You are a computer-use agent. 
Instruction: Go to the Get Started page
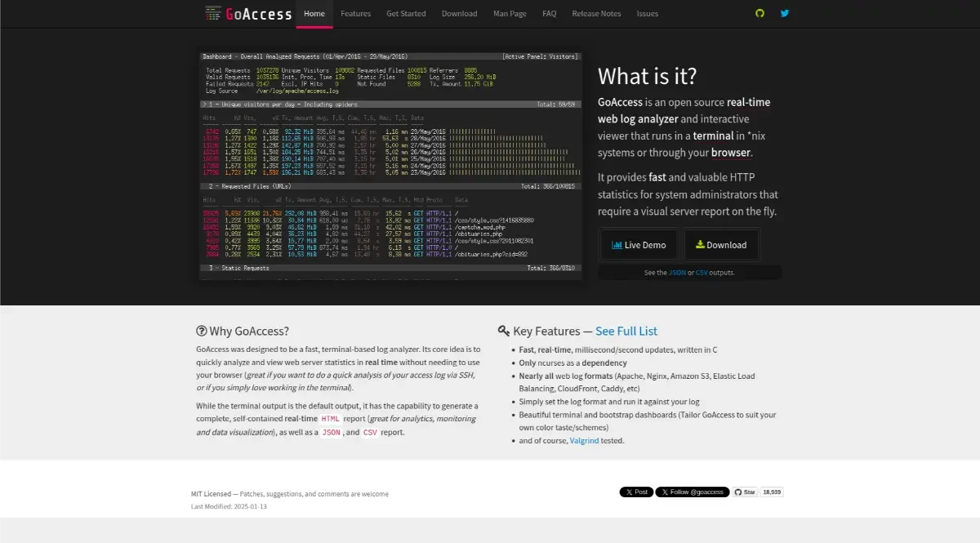(x=406, y=14)
